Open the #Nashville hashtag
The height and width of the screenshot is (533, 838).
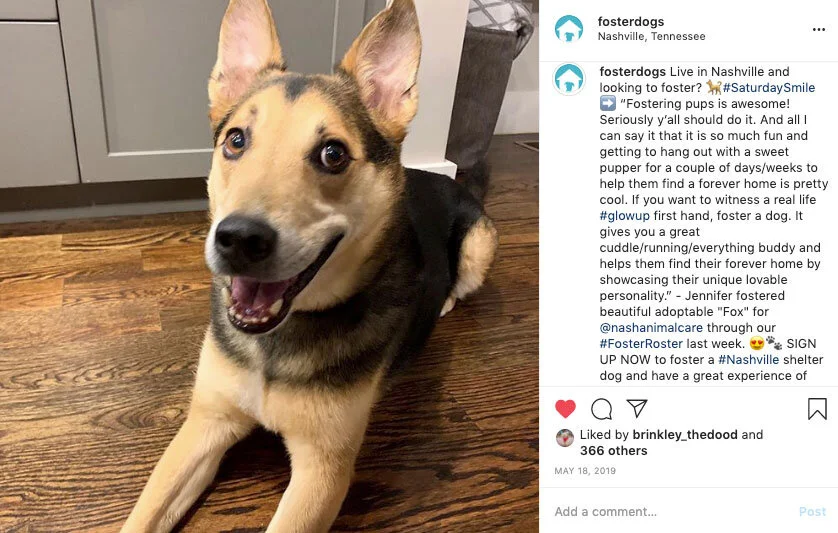748,360
